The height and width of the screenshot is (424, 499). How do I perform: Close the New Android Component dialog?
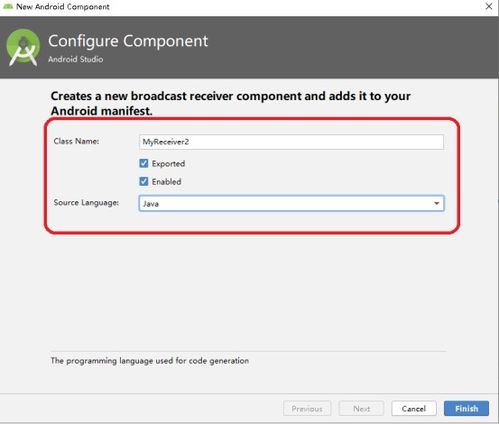click(x=489, y=6)
